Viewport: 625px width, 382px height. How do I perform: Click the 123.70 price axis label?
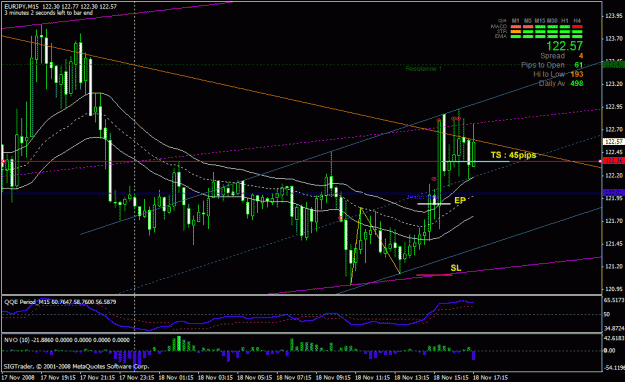coord(614,39)
